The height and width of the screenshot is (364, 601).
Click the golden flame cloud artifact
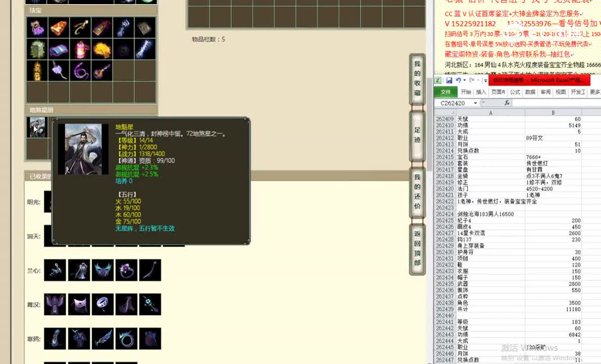pos(102,49)
